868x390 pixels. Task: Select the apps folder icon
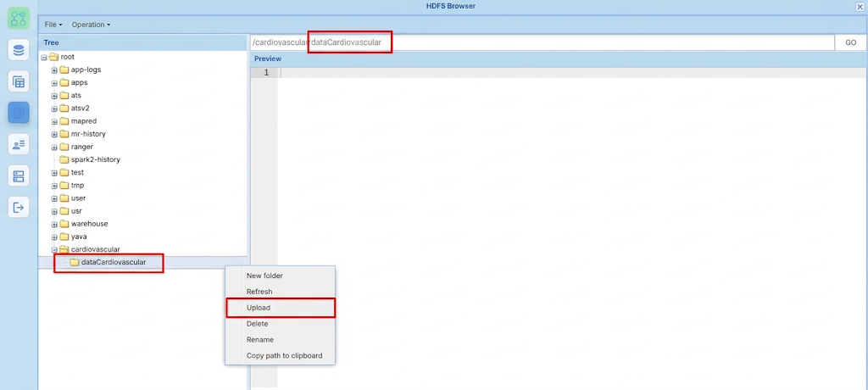tap(64, 82)
